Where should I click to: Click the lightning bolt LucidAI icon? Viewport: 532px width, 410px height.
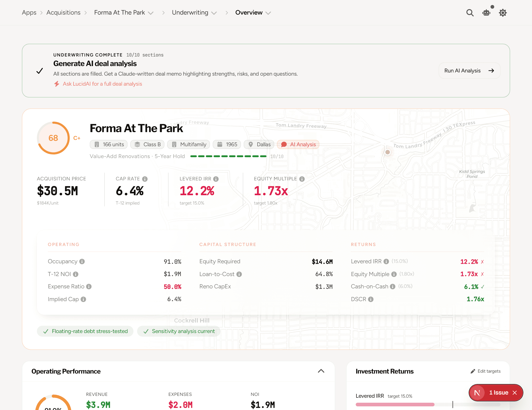tap(57, 84)
